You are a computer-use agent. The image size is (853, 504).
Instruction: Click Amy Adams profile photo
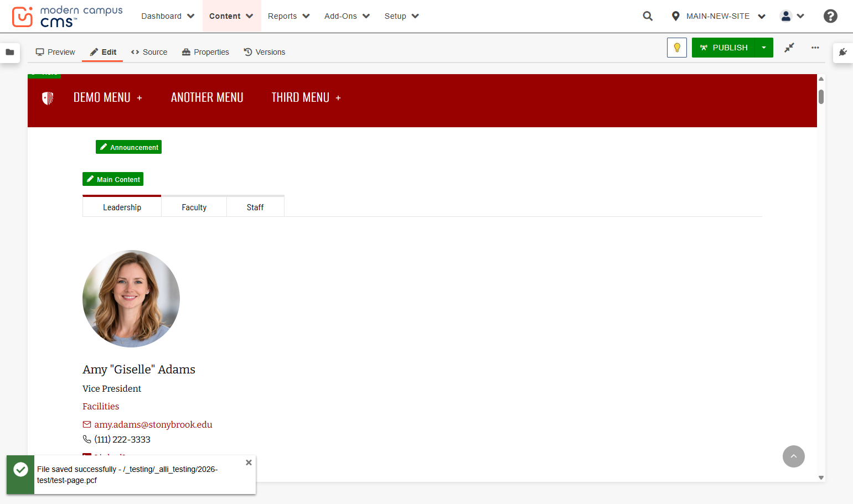click(x=131, y=299)
